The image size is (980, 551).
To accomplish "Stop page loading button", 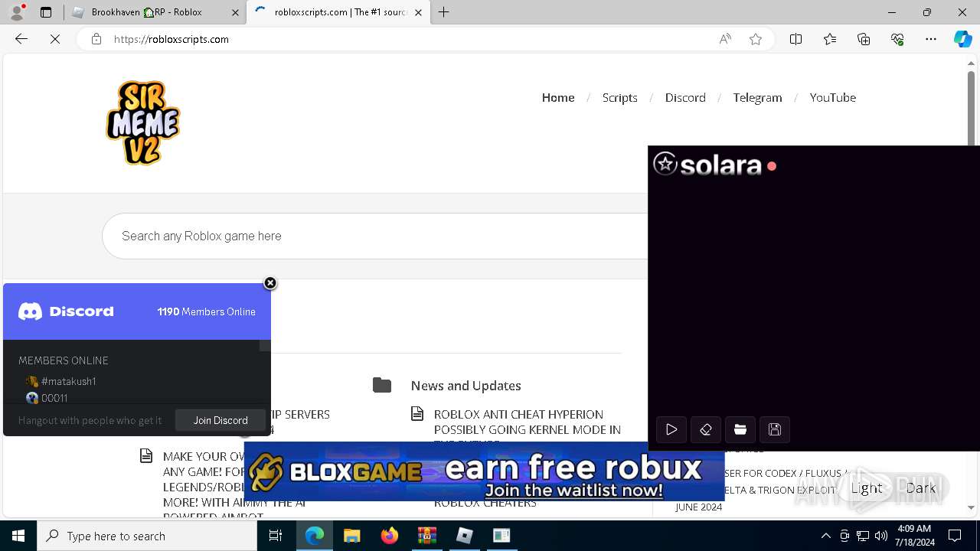I will (55, 39).
